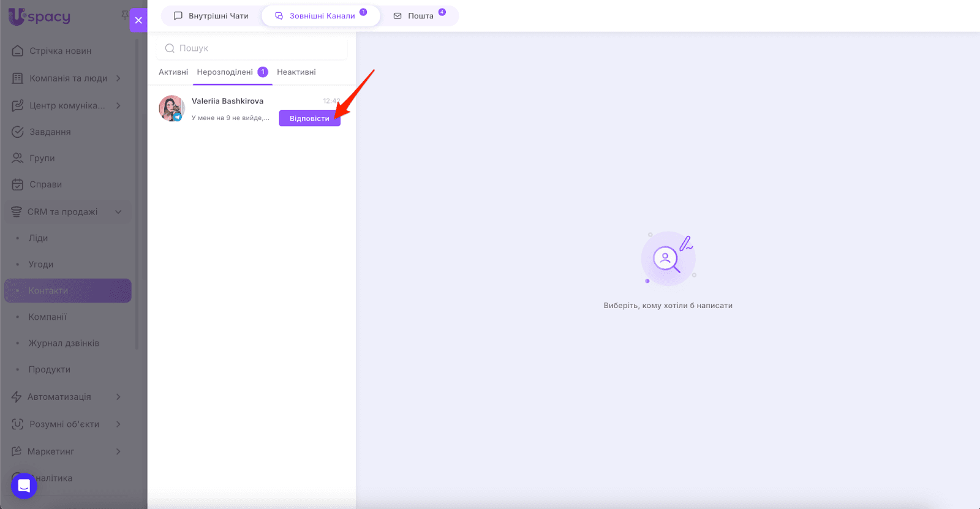Open Стрічка новин home icon
This screenshot has height=509, width=980.
[18, 51]
